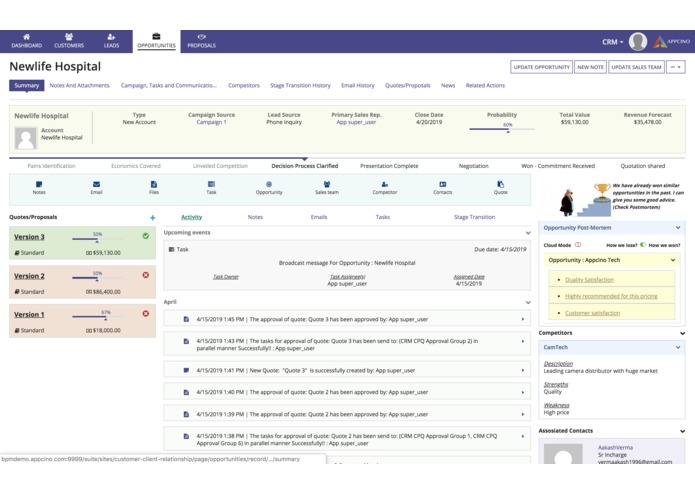Open Stage Transition History tab
This screenshot has height=494, width=695.
pos(301,85)
